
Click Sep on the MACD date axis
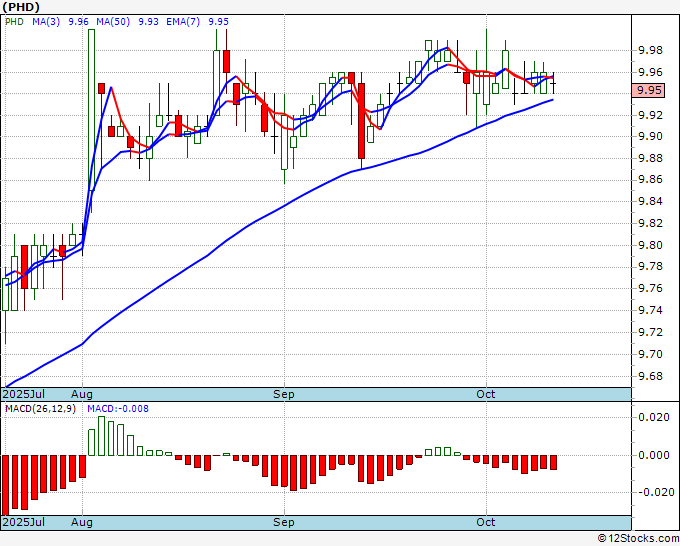pyautogui.click(x=284, y=522)
